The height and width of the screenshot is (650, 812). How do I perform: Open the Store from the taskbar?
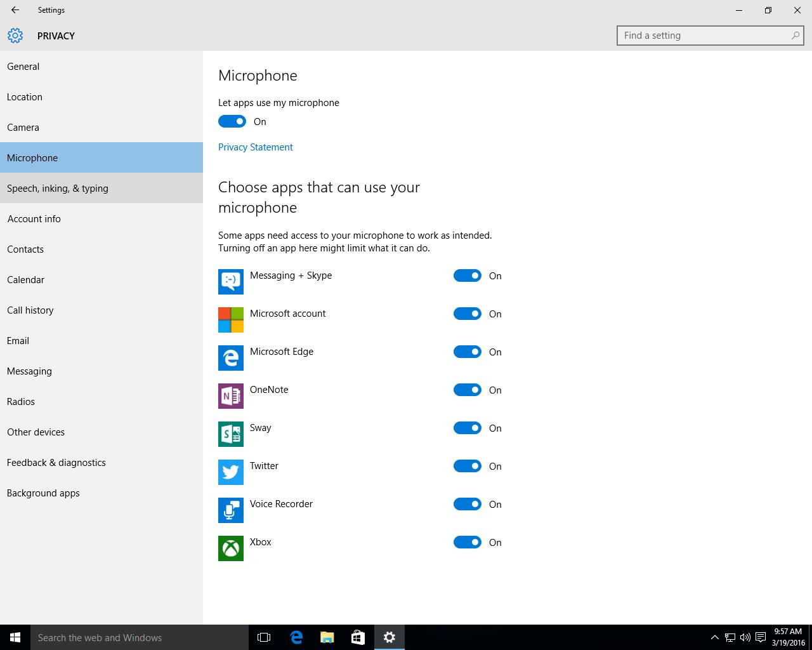358,637
